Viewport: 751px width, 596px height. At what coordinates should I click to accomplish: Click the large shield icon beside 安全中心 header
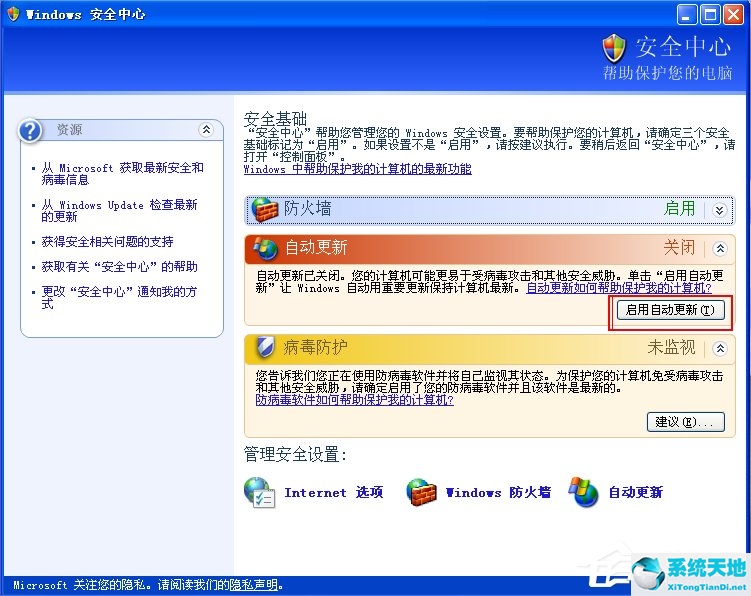pos(614,48)
